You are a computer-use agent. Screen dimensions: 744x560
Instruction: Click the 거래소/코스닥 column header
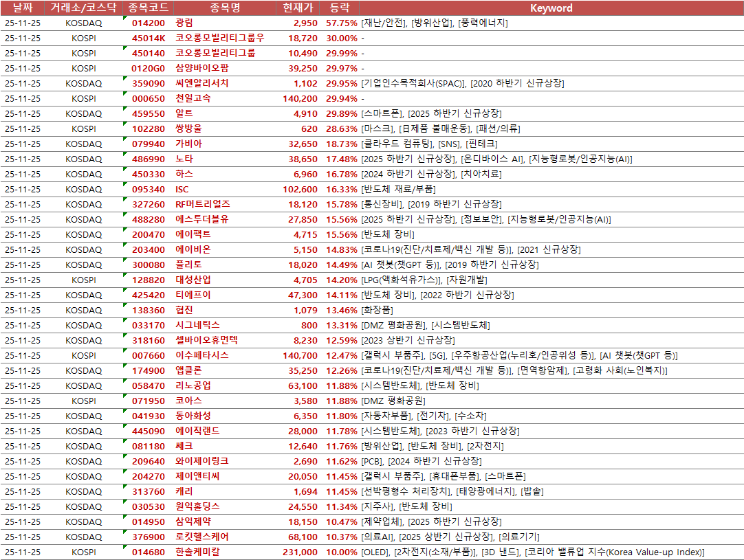pos(83,8)
